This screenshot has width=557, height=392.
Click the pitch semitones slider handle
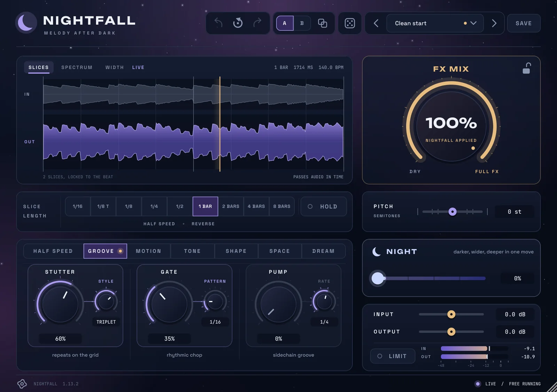coord(452,211)
